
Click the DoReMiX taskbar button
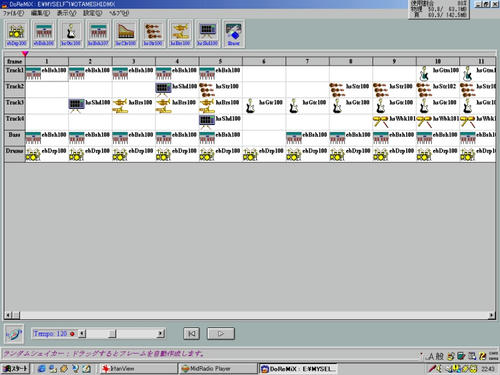298,369
